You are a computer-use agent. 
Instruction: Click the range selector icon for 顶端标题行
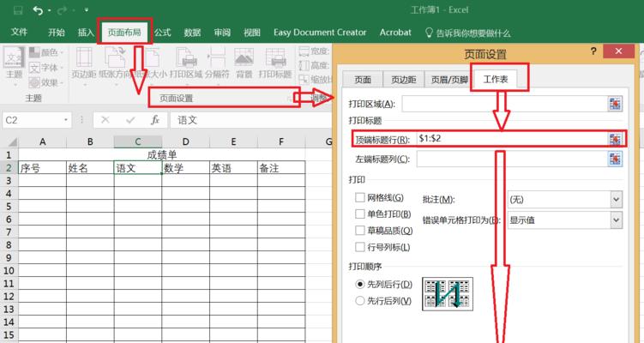[x=615, y=139]
